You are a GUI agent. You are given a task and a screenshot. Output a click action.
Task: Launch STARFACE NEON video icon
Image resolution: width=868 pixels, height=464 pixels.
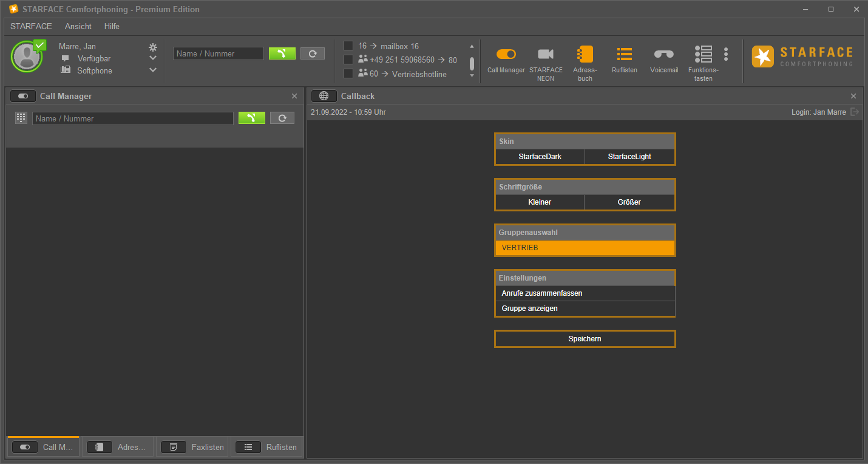click(x=545, y=55)
